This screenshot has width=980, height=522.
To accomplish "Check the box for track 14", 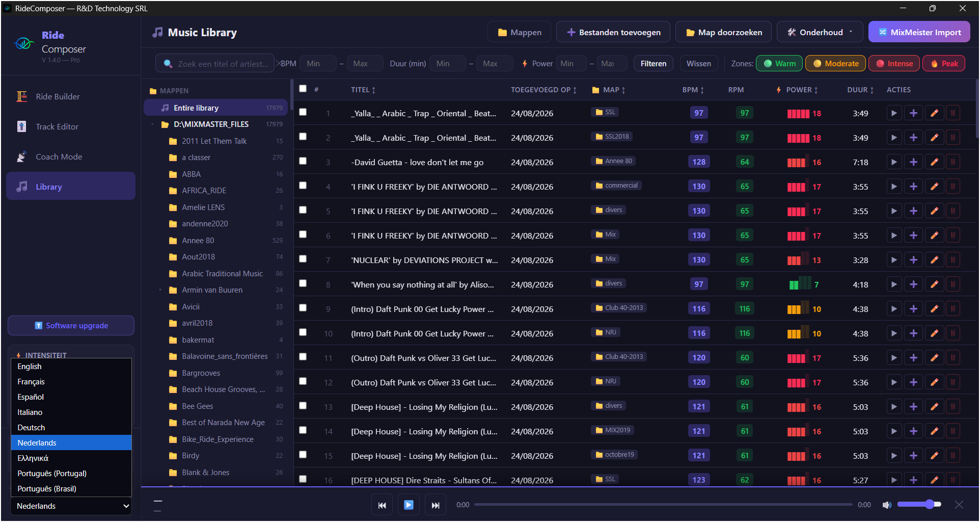I will click(x=303, y=430).
